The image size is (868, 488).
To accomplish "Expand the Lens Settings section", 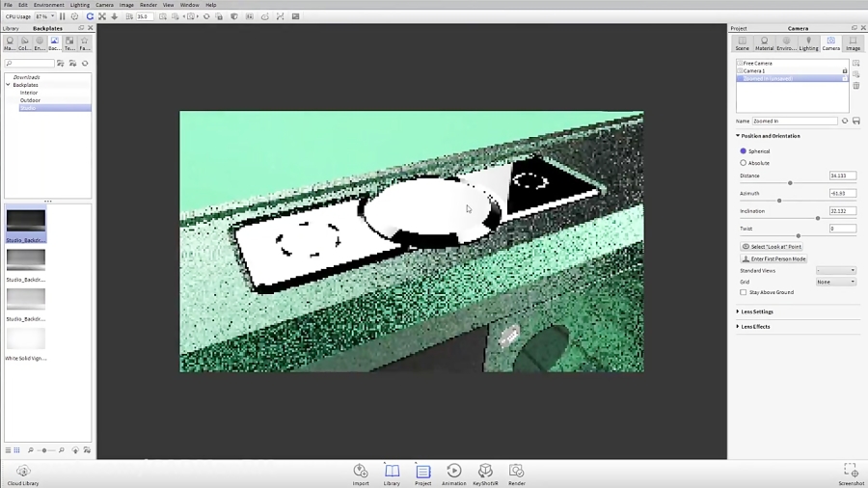I will pos(757,312).
